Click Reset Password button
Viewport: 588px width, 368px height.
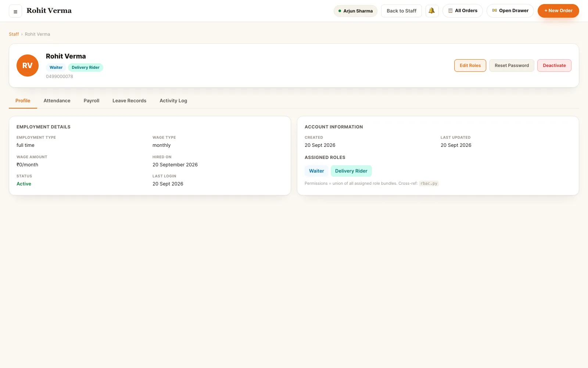click(x=512, y=66)
